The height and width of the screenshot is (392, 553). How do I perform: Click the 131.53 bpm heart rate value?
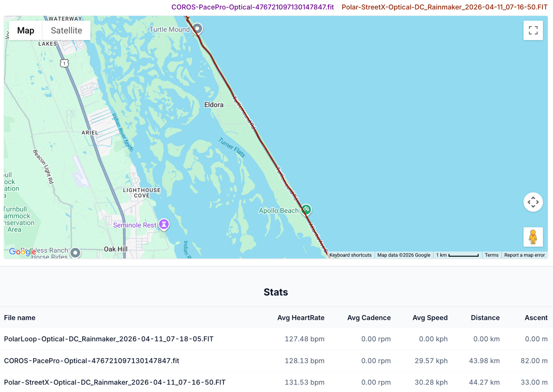(x=304, y=382)
